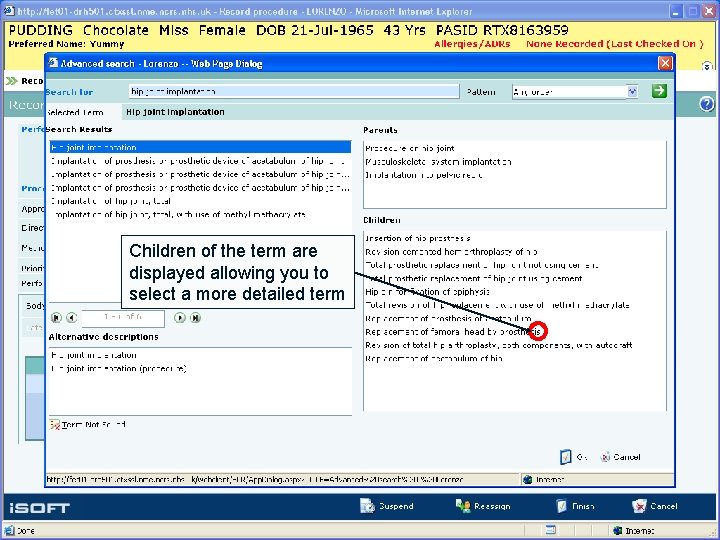Confirm the dialog with the Ok button
Viewport: 720px width, 540px height.
[574, 457]
